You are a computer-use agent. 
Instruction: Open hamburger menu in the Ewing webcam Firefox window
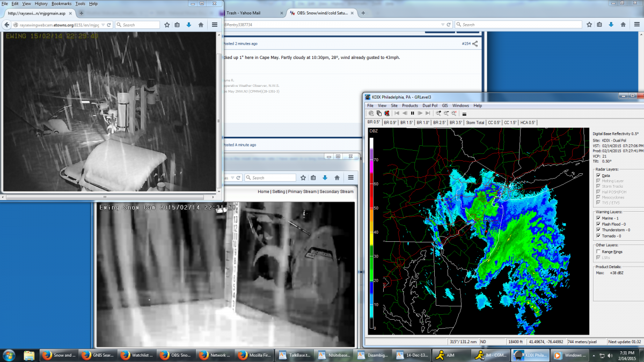[x=215, y=25]
